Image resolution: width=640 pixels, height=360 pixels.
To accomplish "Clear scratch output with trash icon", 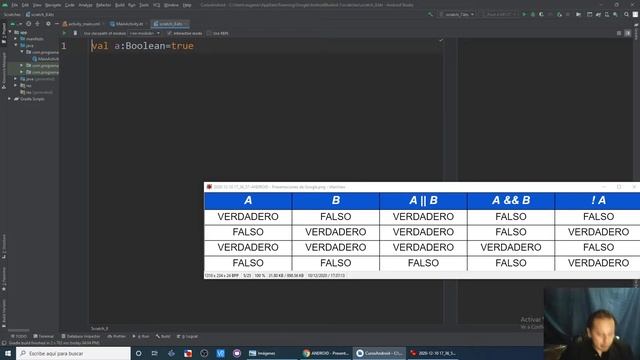I will pos(75,33).
